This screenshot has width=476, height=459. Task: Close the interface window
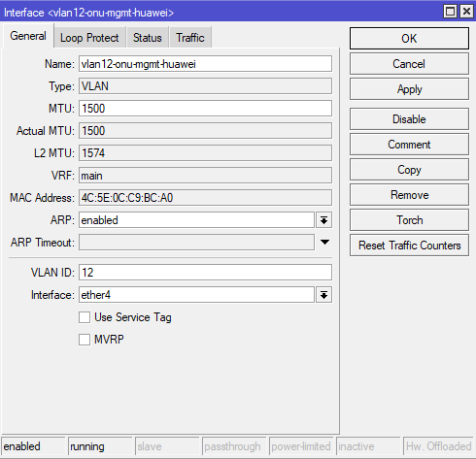pos(466,12)
